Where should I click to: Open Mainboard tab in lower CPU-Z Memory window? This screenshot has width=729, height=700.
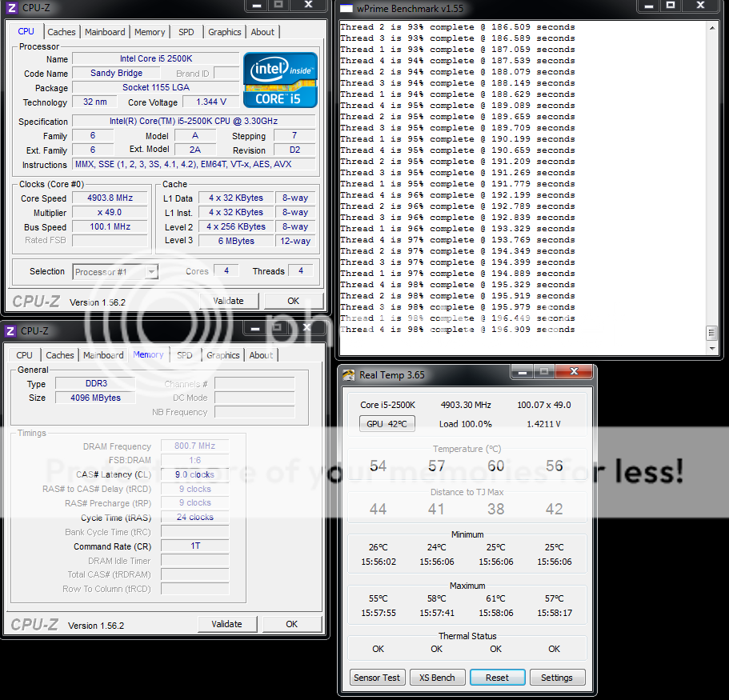click(x=104, y=355)
